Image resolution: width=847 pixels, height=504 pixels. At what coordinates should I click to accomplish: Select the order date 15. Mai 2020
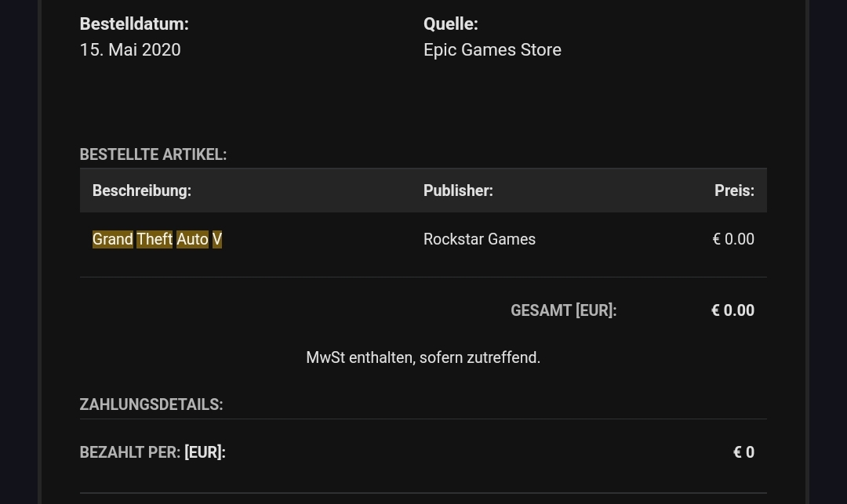pyautogui.click(x=130, y=49)
